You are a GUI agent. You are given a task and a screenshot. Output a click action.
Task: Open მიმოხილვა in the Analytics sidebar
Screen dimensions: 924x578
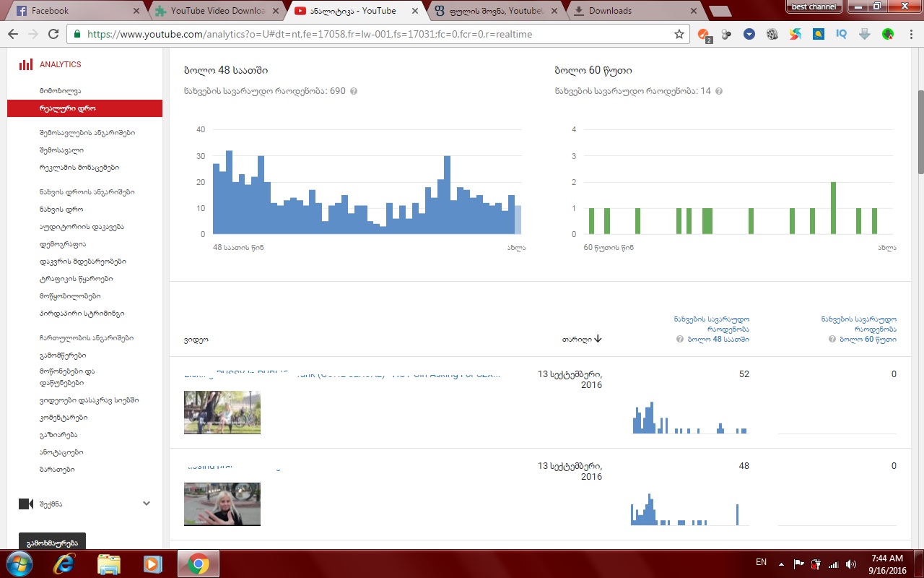pyautogui.click(x=61, y=91)
